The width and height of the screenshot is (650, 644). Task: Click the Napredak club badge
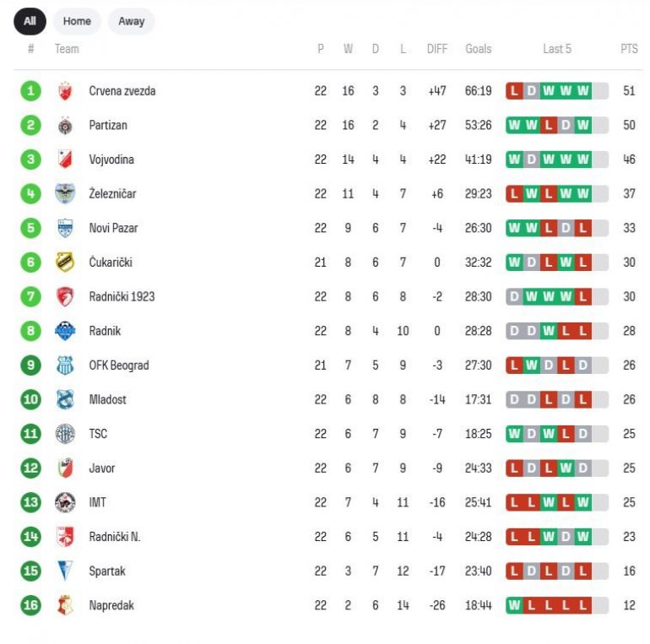tap(65, 605)
